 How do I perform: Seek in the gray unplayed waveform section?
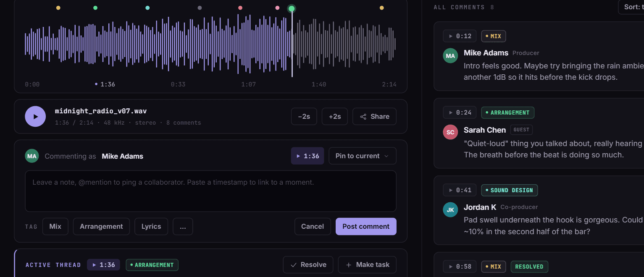click(344, 44)
